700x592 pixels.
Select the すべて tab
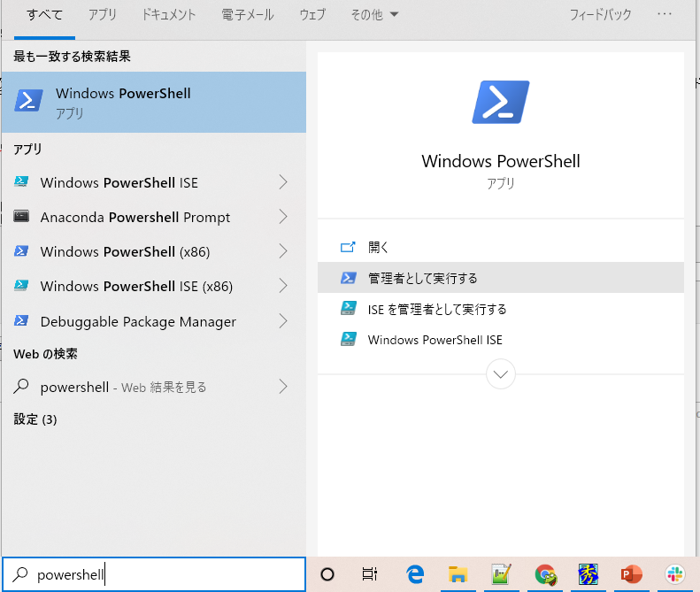(x=44, y=15)
